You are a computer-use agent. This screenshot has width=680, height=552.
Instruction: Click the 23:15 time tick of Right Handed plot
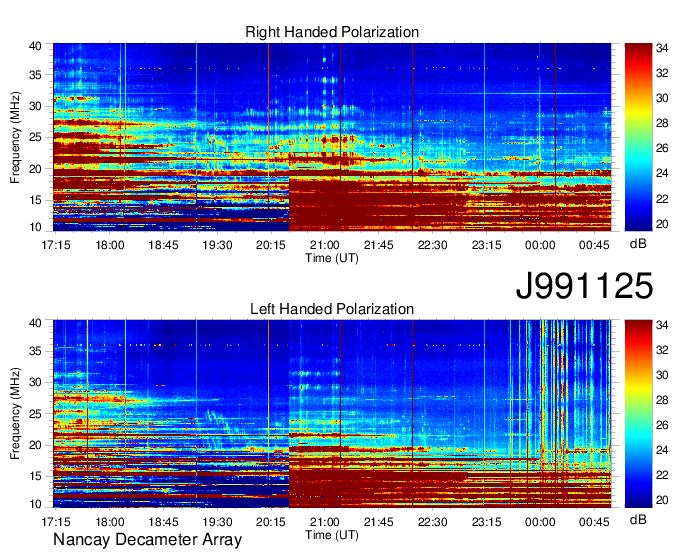pos(486,245)
